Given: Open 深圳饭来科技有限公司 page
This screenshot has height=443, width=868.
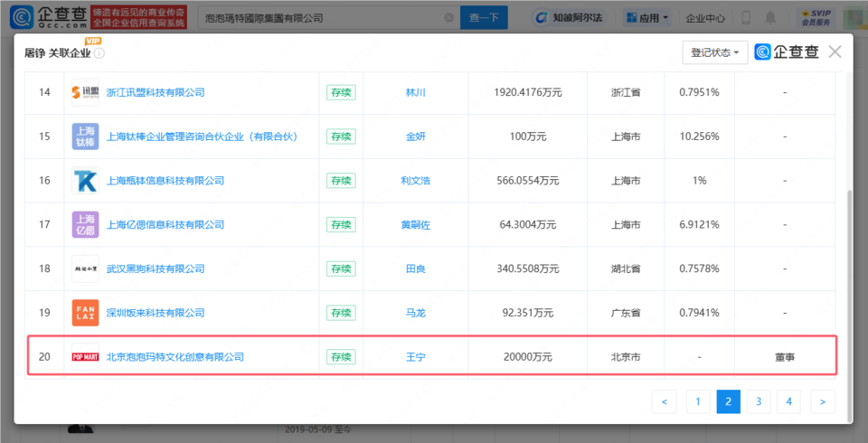Looking at the screenshot, I should point(156,313).
